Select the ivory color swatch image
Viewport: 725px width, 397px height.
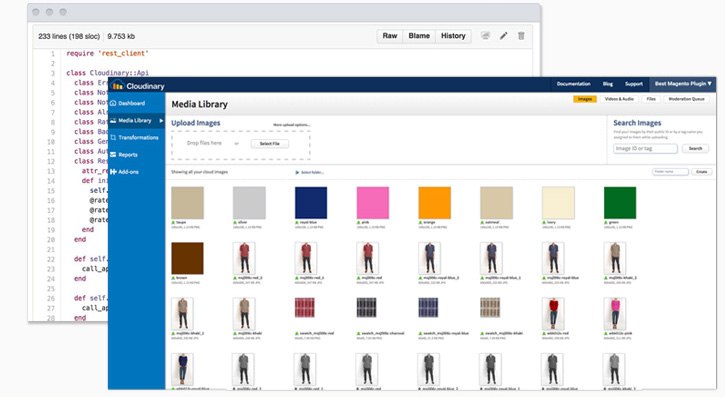558,203
